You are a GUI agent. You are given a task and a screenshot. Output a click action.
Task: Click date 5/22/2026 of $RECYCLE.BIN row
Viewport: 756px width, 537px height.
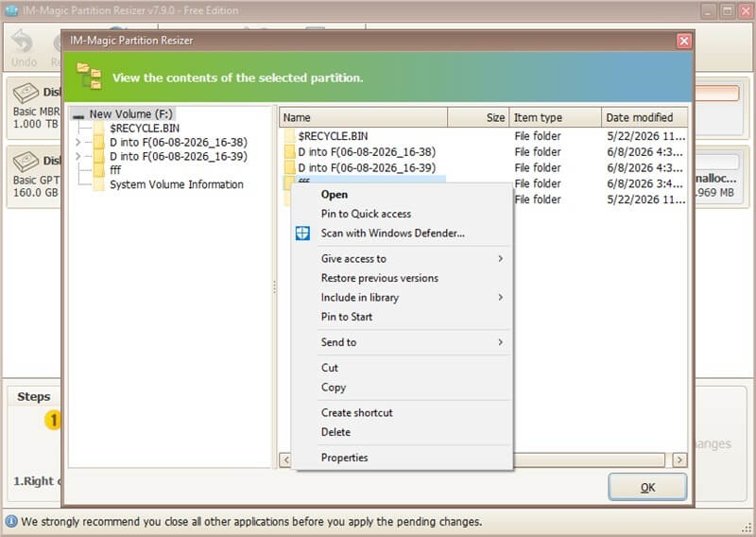point(645,136)
